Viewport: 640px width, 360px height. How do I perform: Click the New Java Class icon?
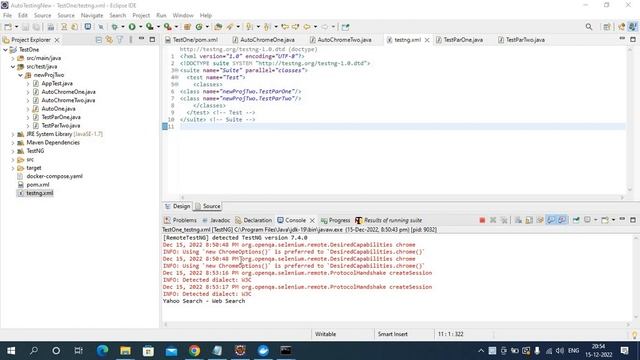click(x=199, y=27)
